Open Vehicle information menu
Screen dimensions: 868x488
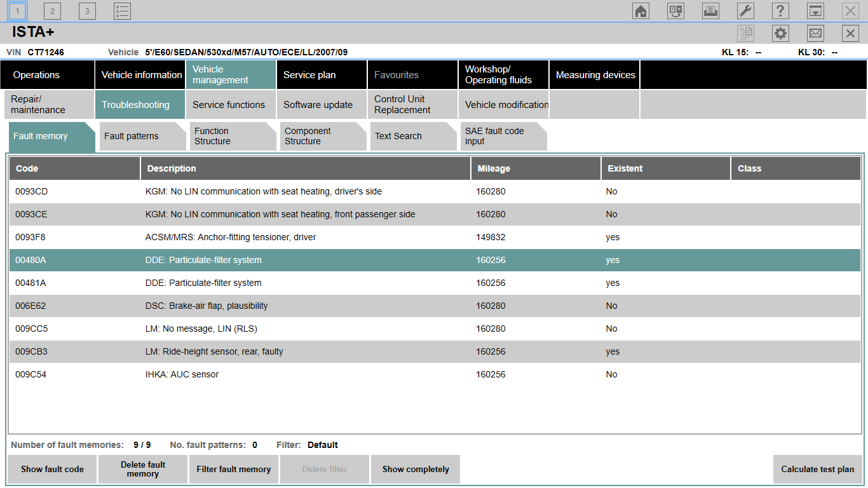coord(140,75)
